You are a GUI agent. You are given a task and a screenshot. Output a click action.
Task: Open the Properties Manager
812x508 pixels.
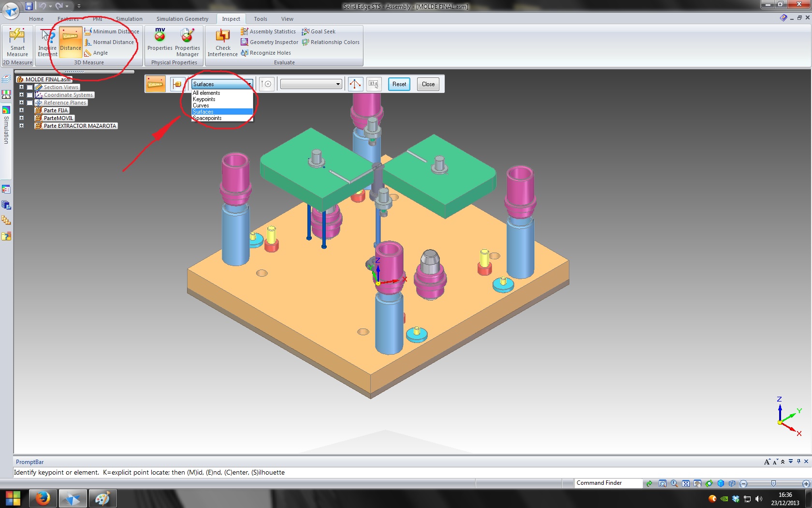pos(188,43)
